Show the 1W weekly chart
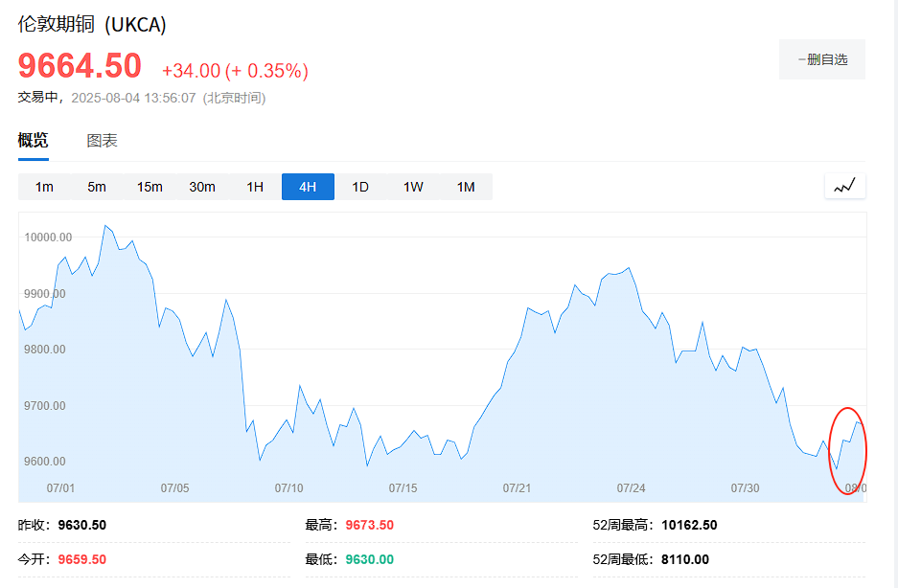 point(413,187)
